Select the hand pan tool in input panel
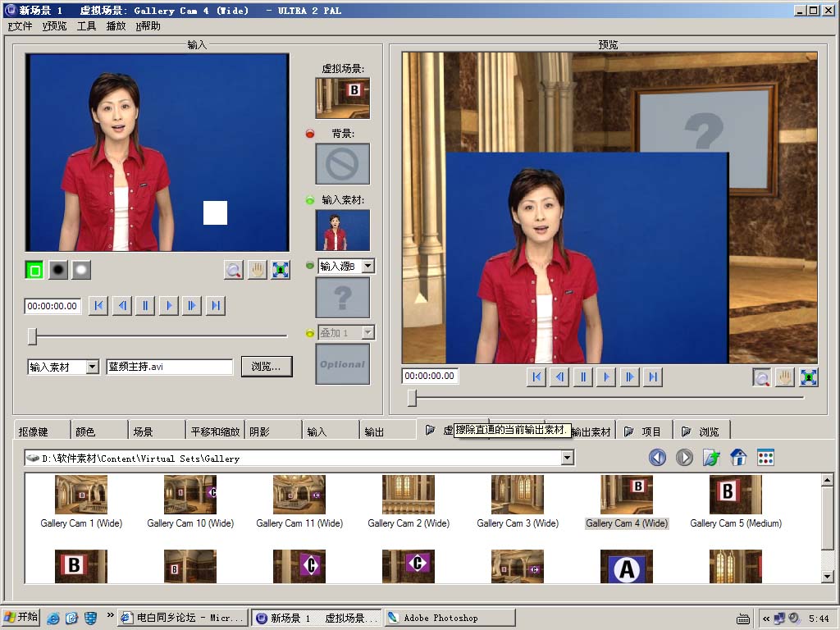The height and width of the screenshot is (630, 840). pyautogui.click(x=257, y=270)
